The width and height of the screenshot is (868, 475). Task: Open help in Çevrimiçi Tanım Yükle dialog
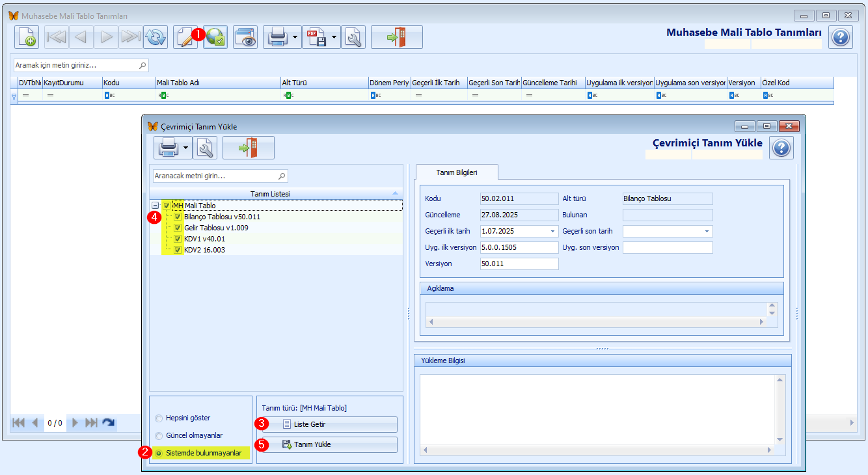pos(781,148)
